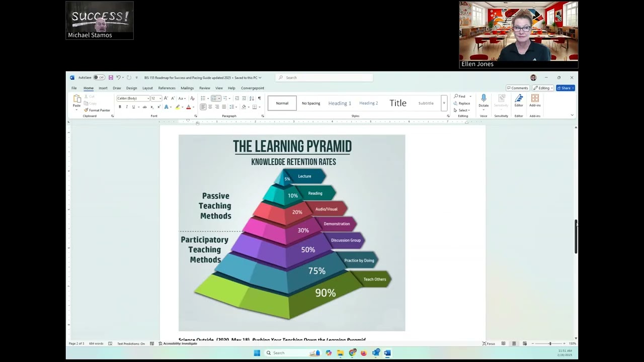
Task: Toggle align left formatting
Action: (203, 107)
